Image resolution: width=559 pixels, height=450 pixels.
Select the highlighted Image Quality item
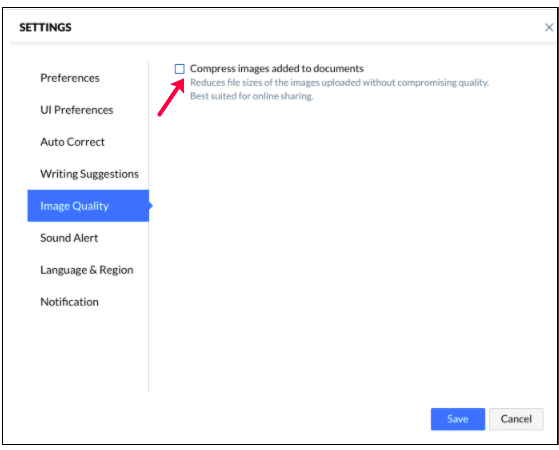tap(88, 206)
